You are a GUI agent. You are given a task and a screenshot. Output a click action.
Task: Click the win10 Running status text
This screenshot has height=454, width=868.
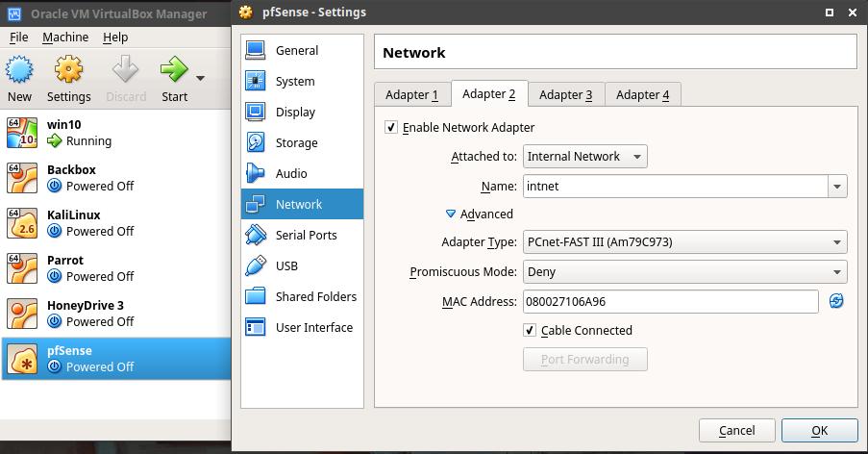point(88,140)
